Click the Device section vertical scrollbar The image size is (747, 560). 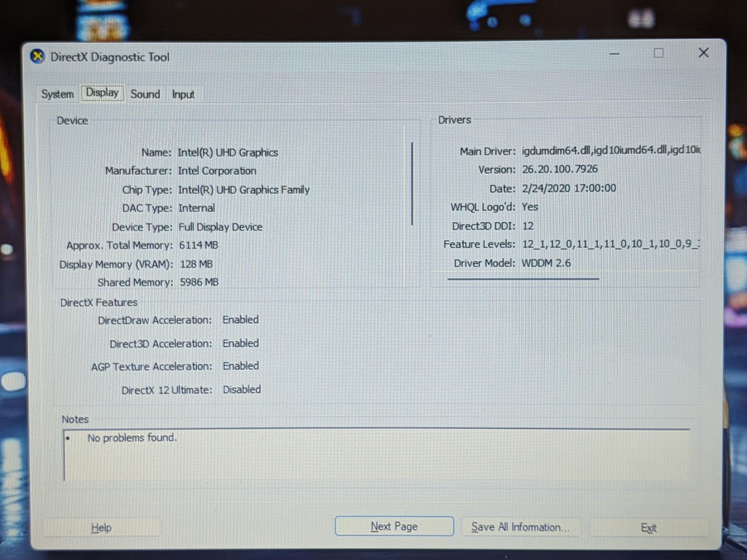coord(412,184)
